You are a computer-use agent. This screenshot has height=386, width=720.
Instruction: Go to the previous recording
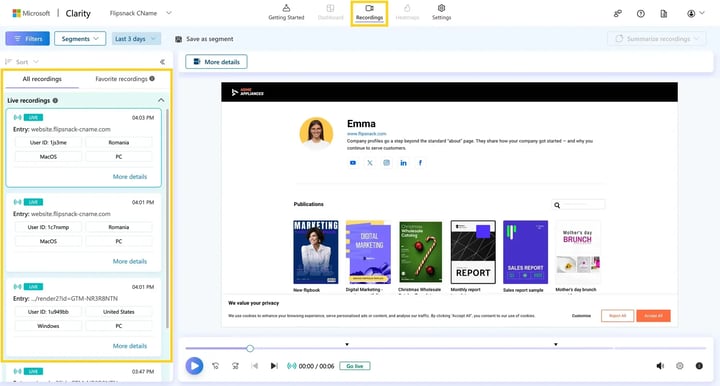[255, 366]
